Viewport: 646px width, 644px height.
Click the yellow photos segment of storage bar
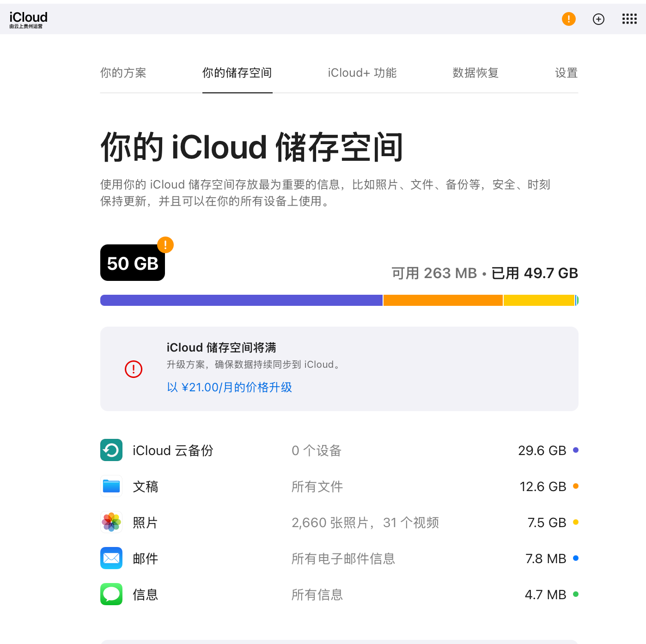(x=539, y=300)
